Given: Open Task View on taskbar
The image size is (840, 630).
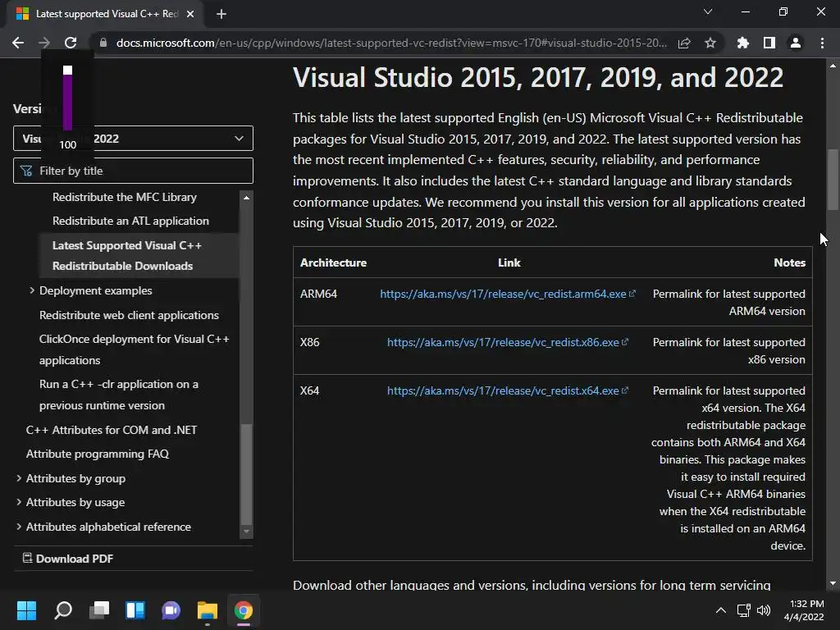Looking at the screenshot, I should click(x=99, y=610).
